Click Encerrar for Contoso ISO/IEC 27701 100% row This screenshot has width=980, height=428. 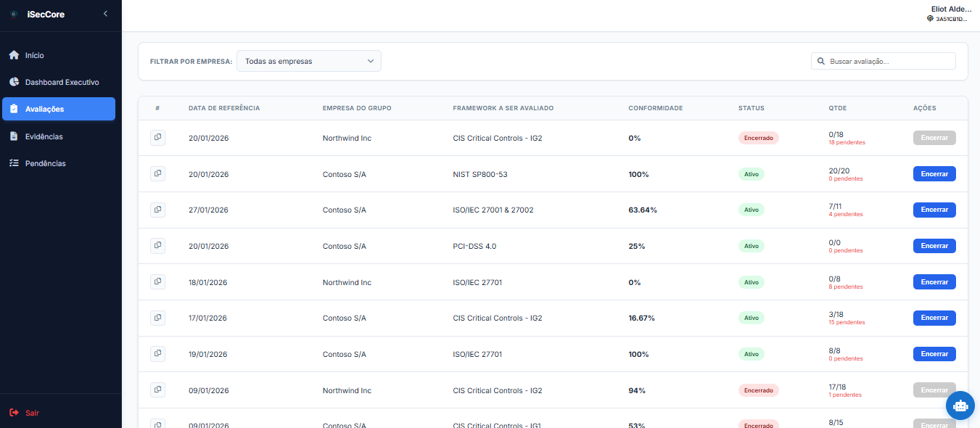934,354
